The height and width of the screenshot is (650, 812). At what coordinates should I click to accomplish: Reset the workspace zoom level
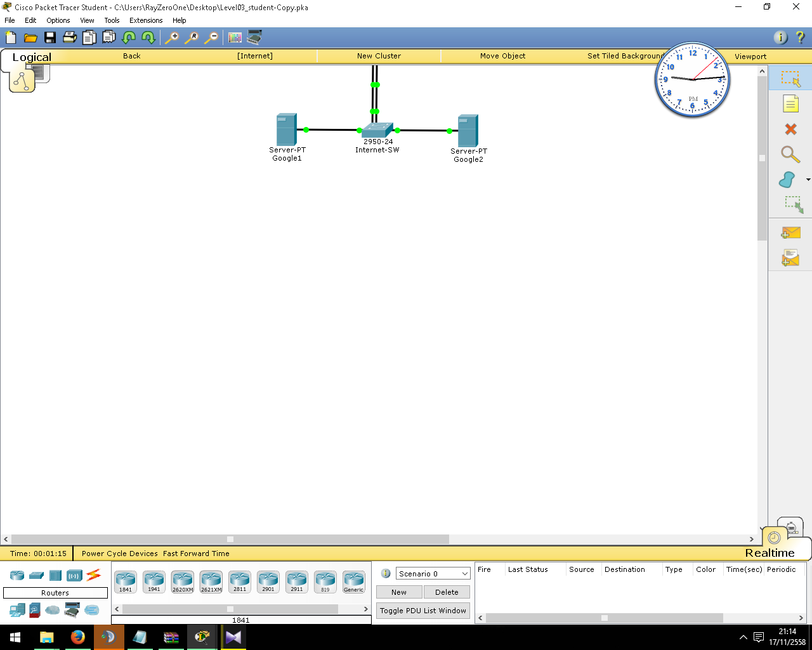192,37
